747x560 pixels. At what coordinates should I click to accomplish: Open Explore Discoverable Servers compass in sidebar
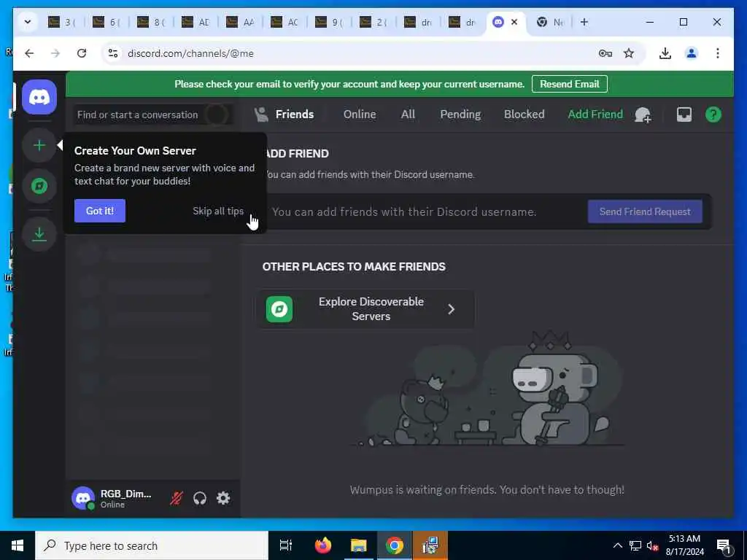(39, 186)
